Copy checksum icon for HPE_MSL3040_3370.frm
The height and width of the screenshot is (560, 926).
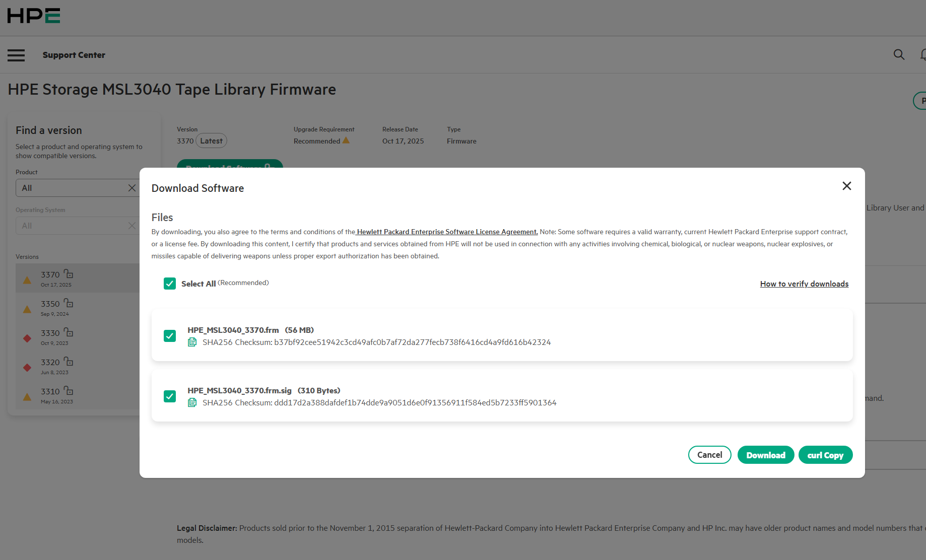point(192,342)
